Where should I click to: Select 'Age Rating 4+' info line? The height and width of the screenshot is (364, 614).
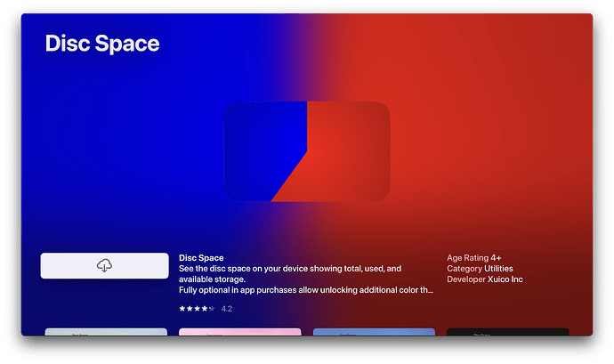(x=473, y=258)
